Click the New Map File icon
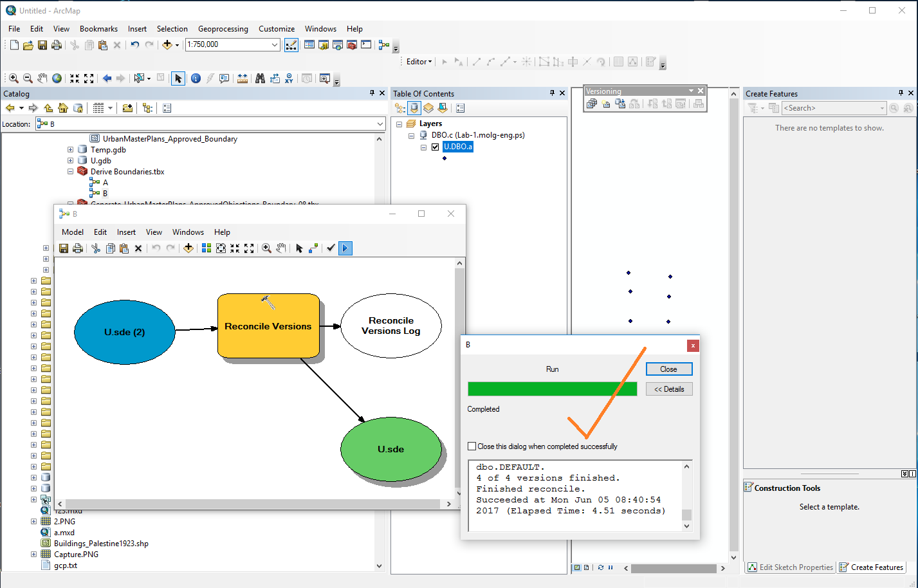Screen dimensions: 918x588 [x=14, y=45]
